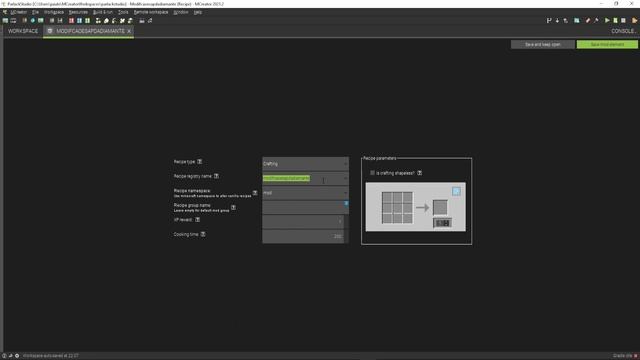This screenshot has height=360, width=640.
Task: Click Save and keep open button
Action: [542, 44]
